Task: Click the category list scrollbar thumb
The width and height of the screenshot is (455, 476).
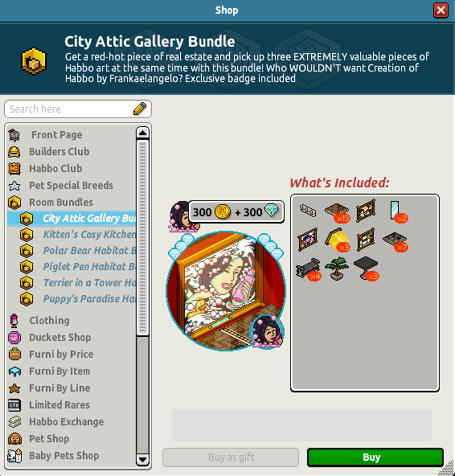Action: tap(142, 238)
